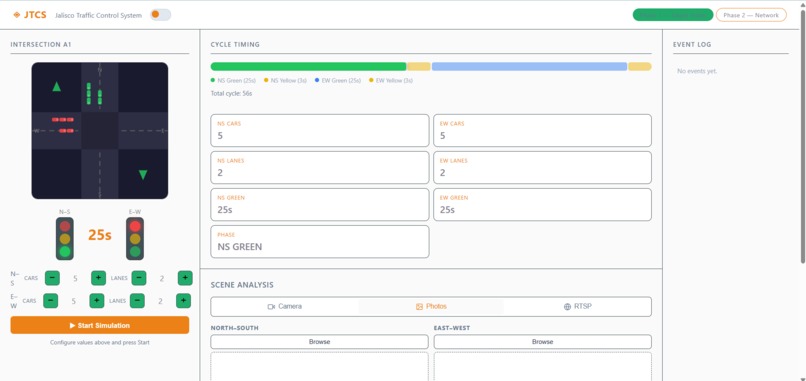Click the 25s countdown timer
This screenshot has width=806, height=381.
pyautogui.click(x=100, y=235)
